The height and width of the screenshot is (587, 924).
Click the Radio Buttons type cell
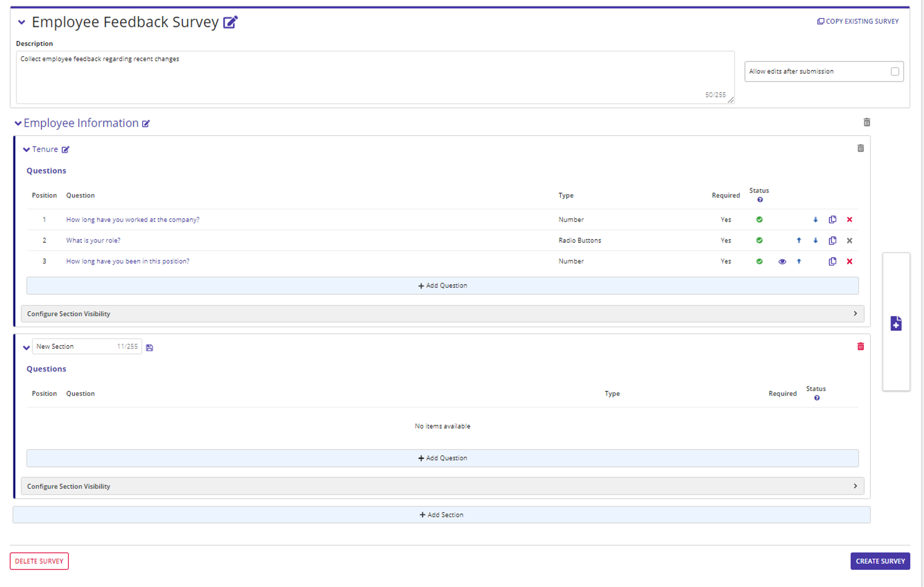tap(580, 241)
